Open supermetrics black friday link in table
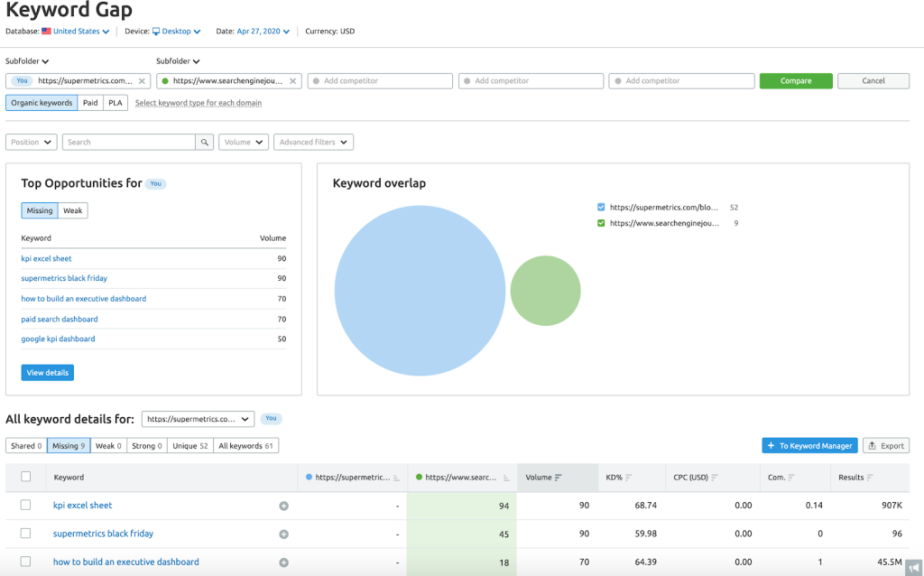Screen dimensions: 924x576 (103, 534)
